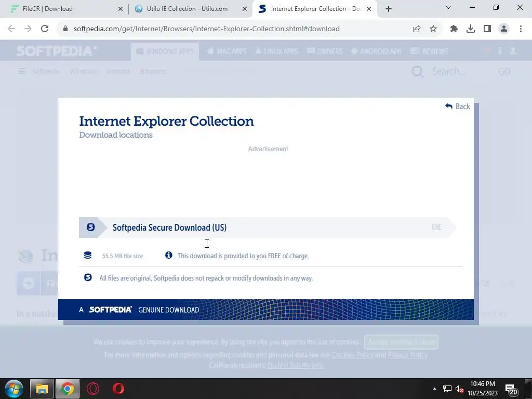
Task: Bookmark this tab with the star icon
Action: [433, 29]
